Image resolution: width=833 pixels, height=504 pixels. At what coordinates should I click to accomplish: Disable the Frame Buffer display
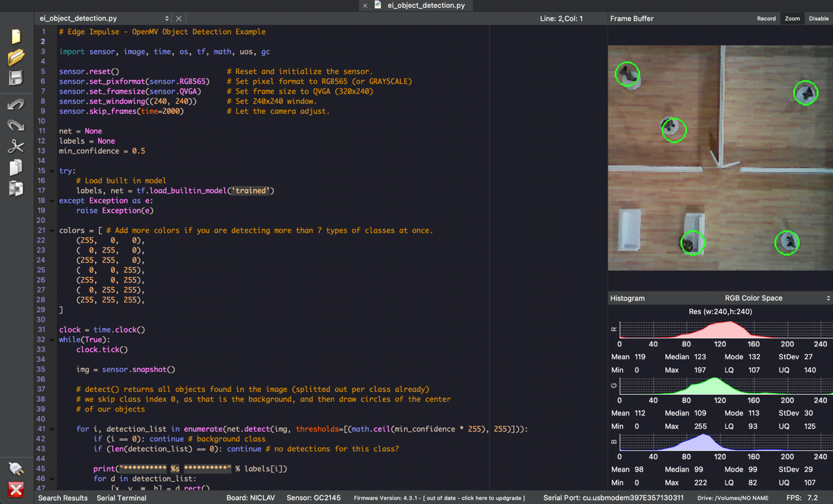pyautogui.click(x=819, y=18)
